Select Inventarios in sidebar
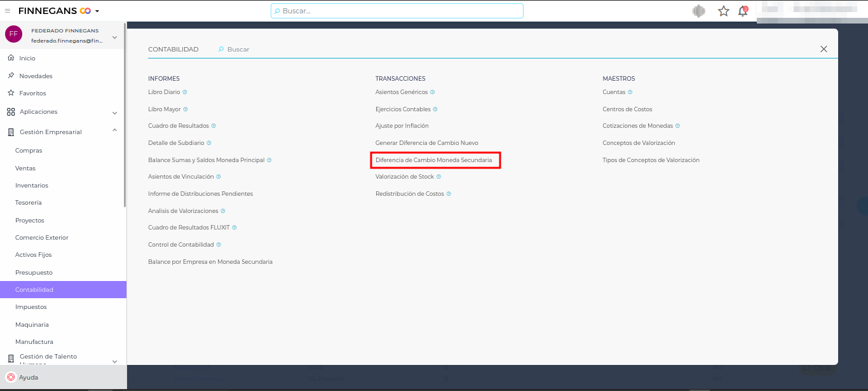This screenshot has height=391, width=868. (32, 186)
